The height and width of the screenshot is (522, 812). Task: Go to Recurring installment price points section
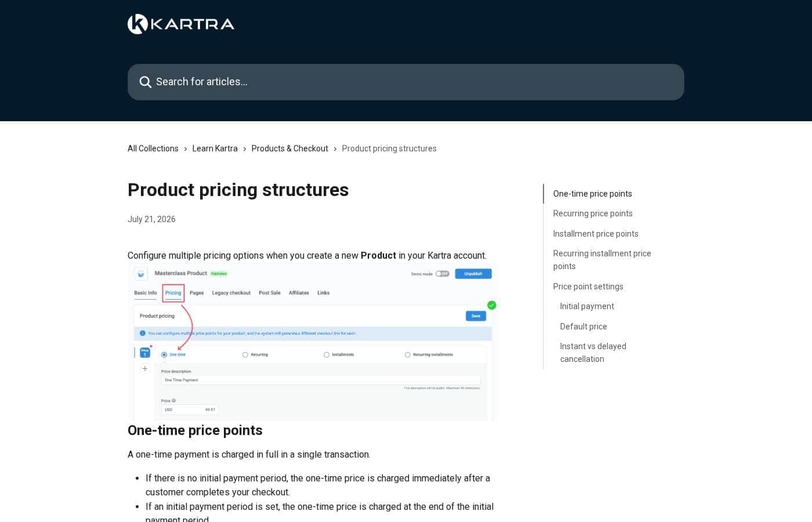pyautogui.click(x=602, y=260)
